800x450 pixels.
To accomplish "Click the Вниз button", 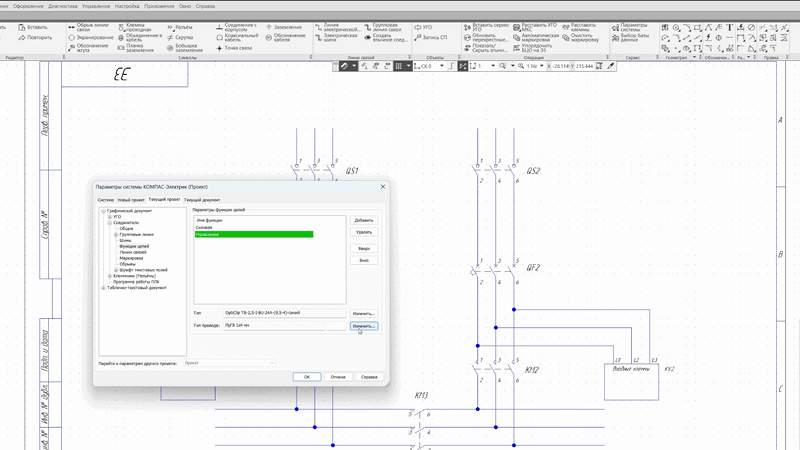I will tap(364, 260).
